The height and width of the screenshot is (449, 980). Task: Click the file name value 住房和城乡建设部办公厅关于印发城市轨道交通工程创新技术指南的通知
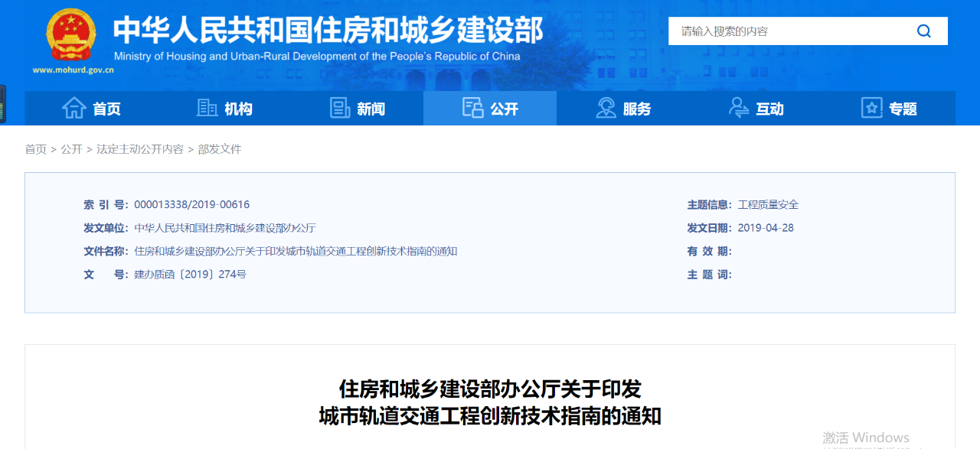[296, 251]
